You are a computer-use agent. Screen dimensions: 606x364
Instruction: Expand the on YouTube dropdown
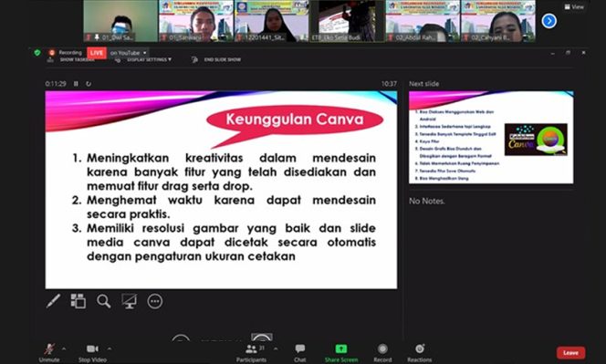pyautogui.click(x=129, y=53)
